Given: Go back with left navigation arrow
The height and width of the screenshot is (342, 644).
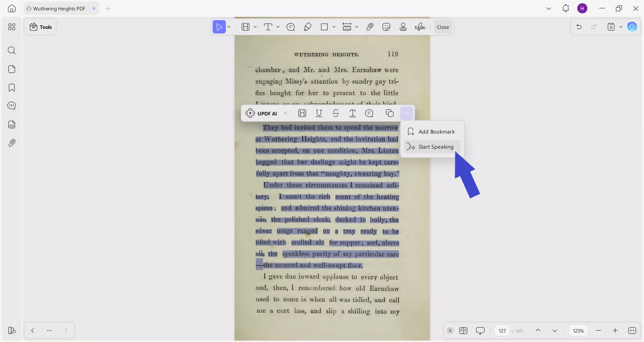Looking at the screenshot, I should click(33, 331).
